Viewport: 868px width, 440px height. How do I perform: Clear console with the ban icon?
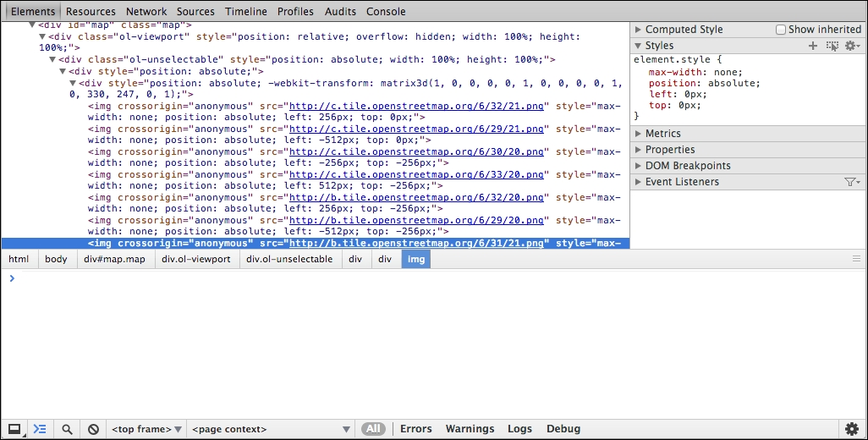[94, 429]
